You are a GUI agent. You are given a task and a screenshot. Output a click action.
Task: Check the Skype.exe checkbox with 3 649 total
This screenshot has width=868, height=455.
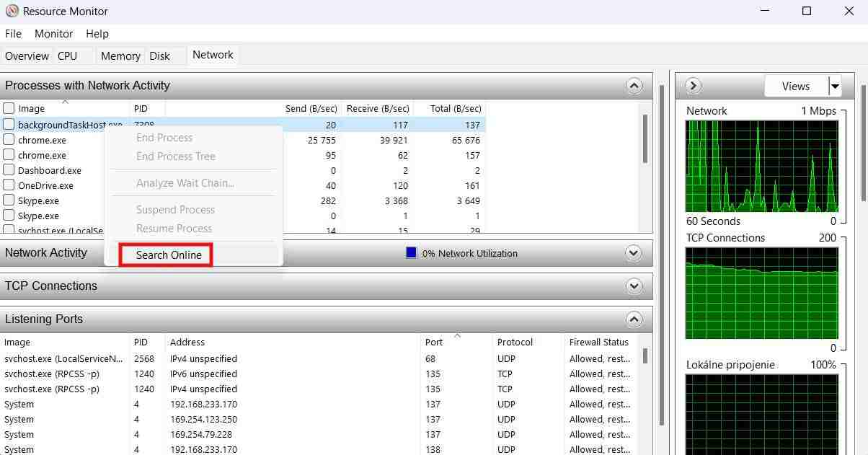[9, 200]
